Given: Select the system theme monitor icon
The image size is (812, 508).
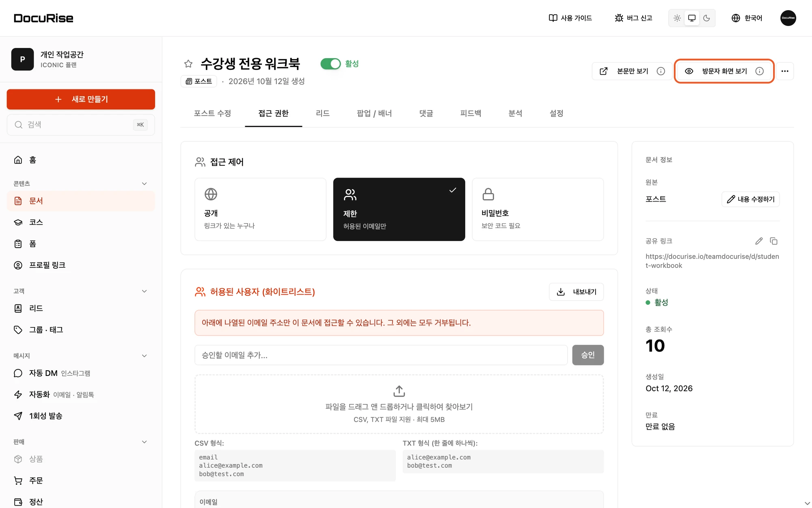Looking at the screenshot, I should 692,18.
